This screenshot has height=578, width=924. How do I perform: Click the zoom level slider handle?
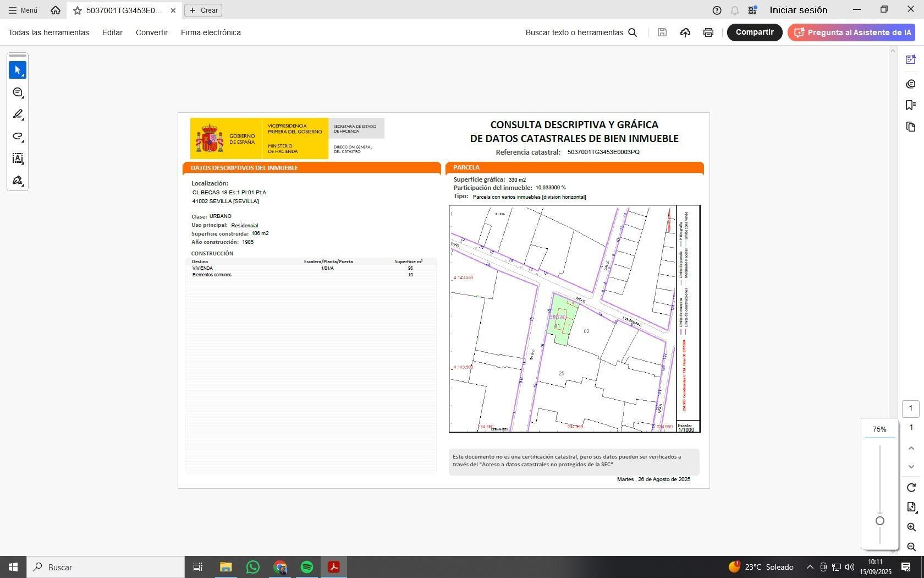(880, 521)
